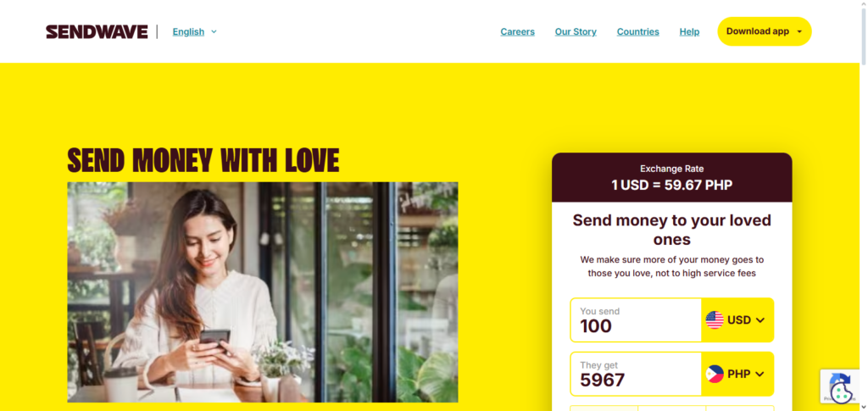Image resolution: width=868 pixels, height=411 pixels.
Task: Click chevron next to English language
Action: (x=214, y=32)
